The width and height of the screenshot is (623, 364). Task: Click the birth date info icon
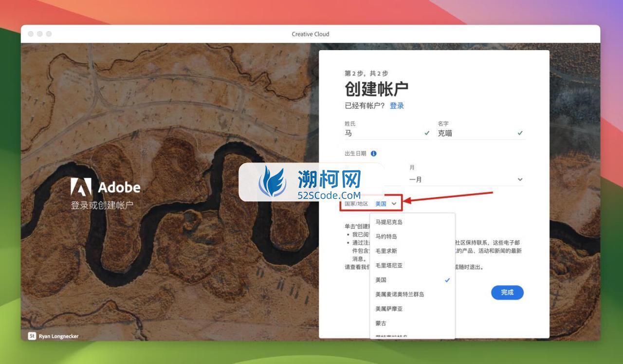(373, 153)
